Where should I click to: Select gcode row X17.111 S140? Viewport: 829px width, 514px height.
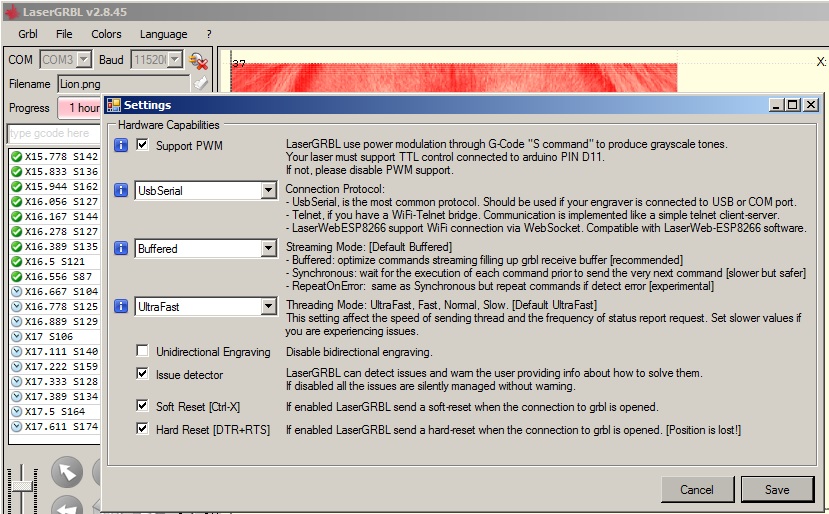pyautogui.click(x=55, y=351)
